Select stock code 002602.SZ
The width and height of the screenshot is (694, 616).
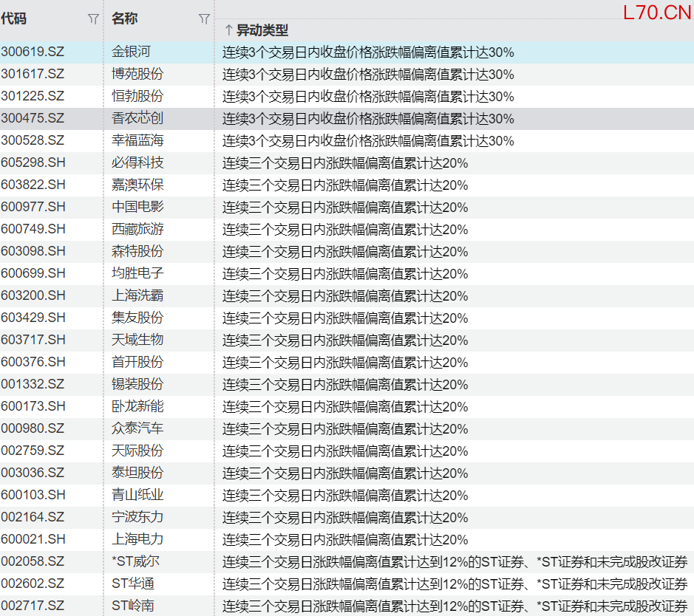[x=33, y=584]
